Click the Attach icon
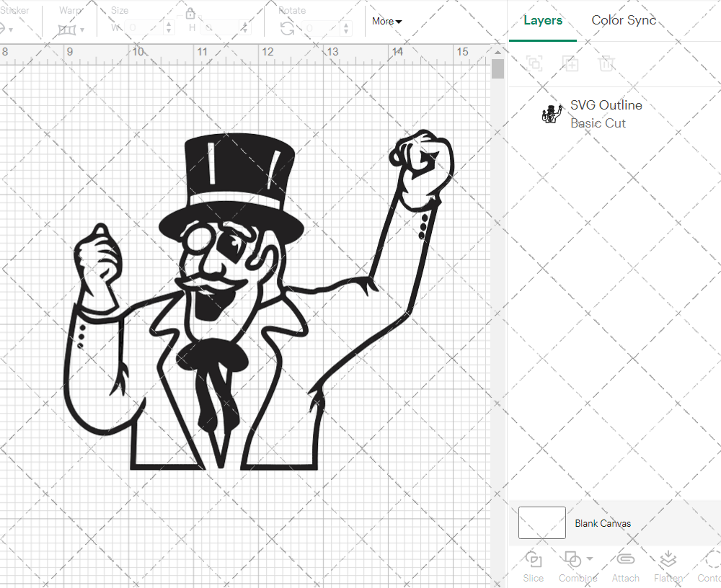The image size is (721, 588). (x=625, y=559)
